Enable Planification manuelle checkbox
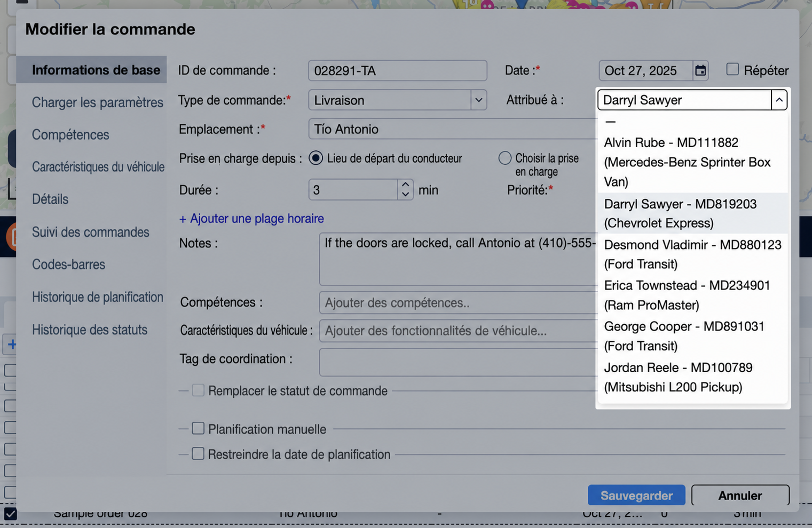812x528 pixels. pyautogui.click(x=198, y=428)
